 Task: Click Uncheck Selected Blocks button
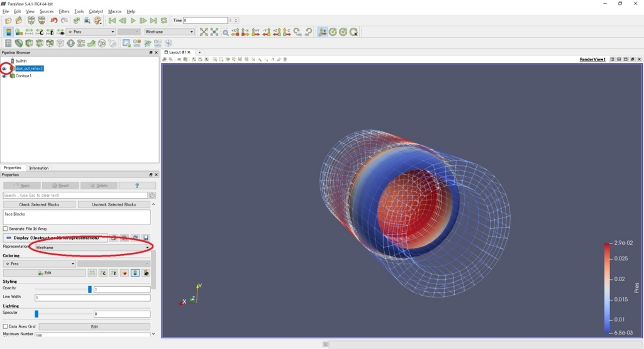[114, 204]
